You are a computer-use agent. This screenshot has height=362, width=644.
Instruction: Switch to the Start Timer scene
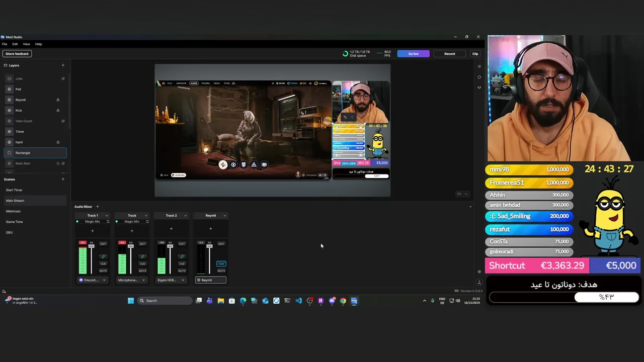(14, 190)
